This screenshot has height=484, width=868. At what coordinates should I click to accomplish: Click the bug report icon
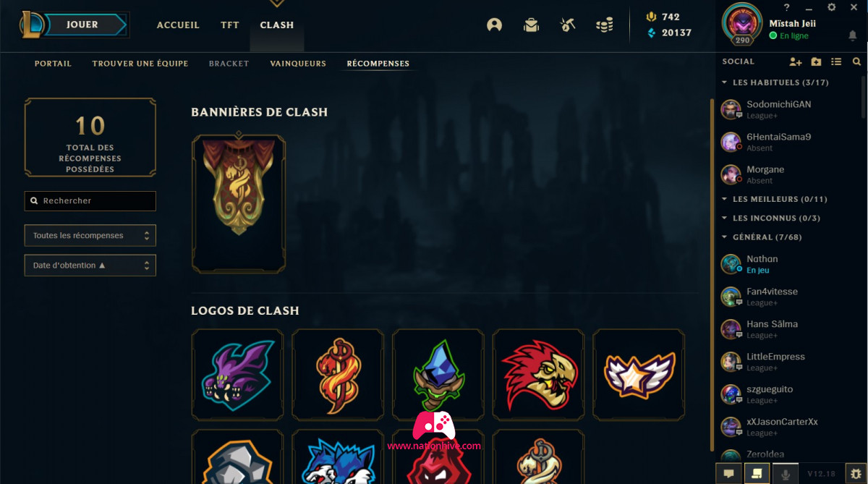pos(856,473)
